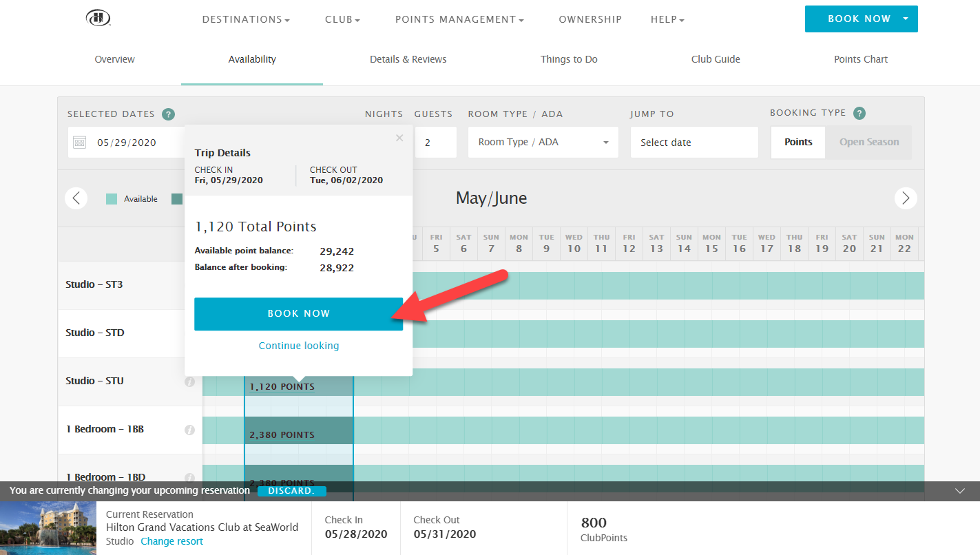Image resolution: width=980 pixels, height=555 pixels.
Task: Close the Trip Details popup
Action: point(399,138)
